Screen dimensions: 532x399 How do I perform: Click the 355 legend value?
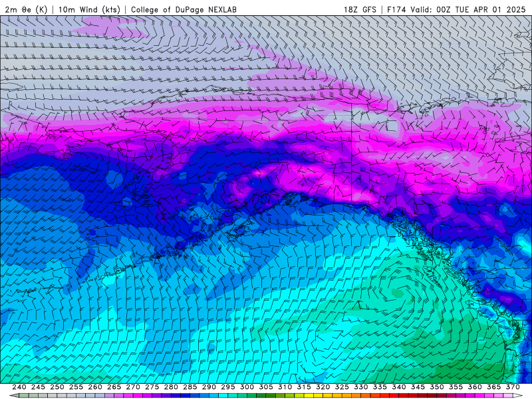click(x=456, y=387)
